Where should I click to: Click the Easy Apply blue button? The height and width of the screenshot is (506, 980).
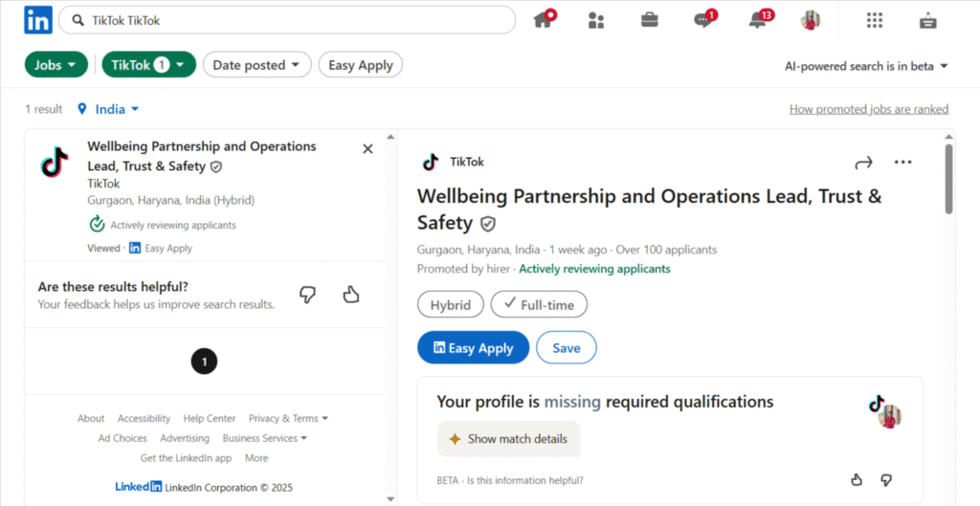[473, 348]
